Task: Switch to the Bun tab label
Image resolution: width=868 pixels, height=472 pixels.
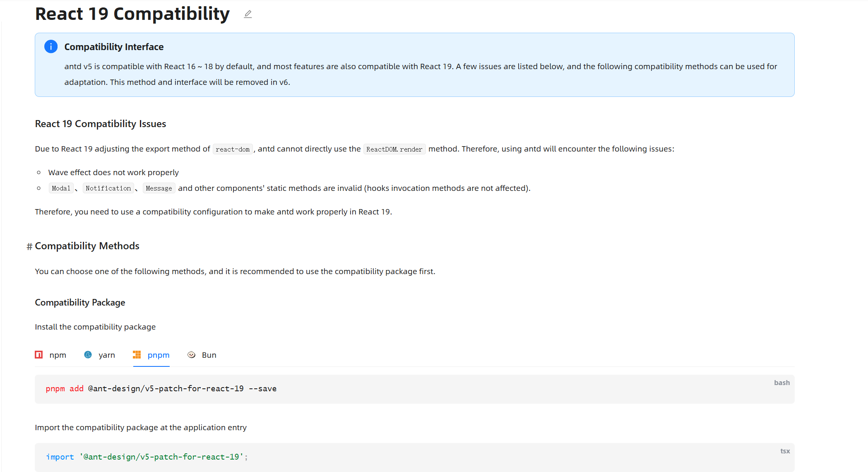Action: coord(209,355)
